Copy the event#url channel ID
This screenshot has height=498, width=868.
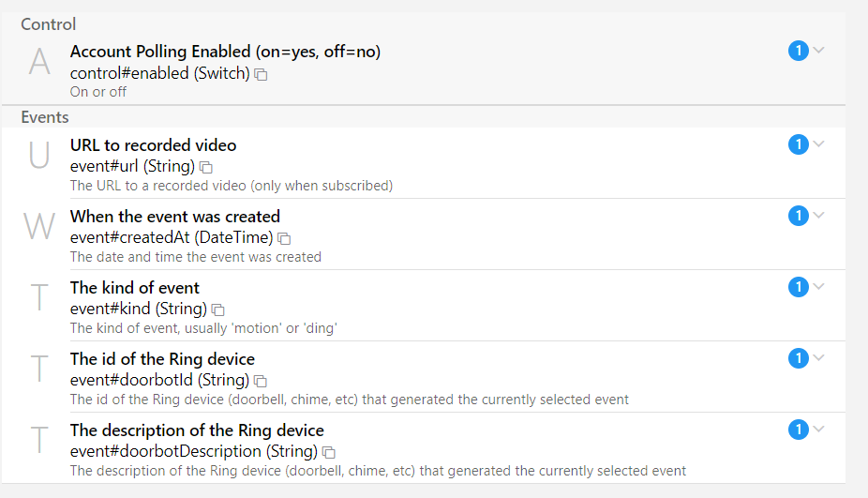(206, 167)
